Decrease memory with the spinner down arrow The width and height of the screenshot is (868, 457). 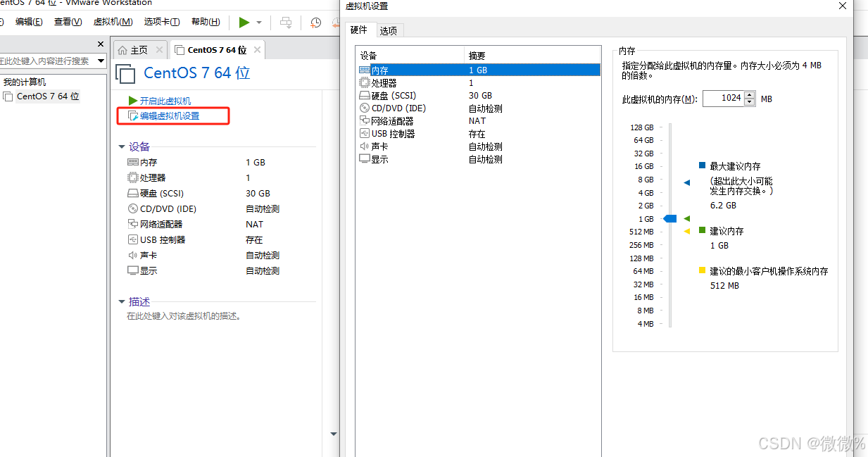(x=750, y=102)
